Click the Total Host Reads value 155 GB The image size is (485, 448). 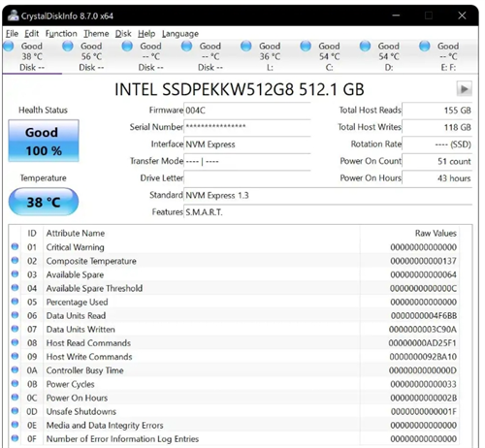[x=436, y=111]
